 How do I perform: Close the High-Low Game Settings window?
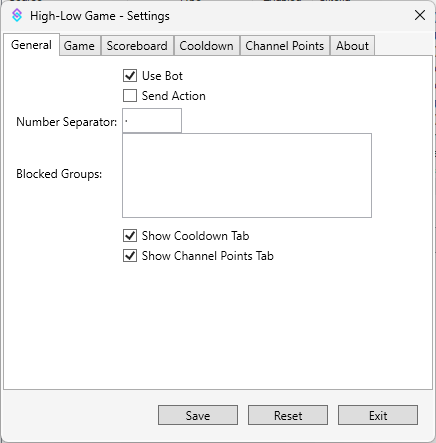(420, 15)
